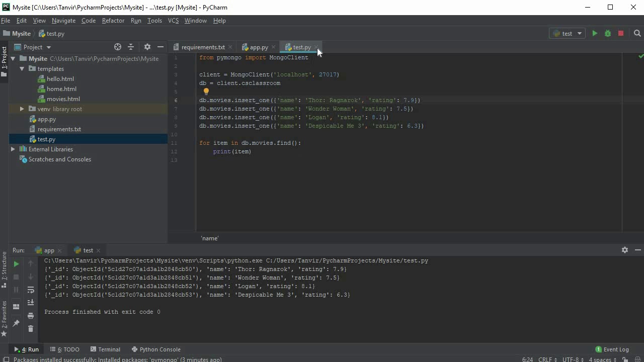Open Project panel settings gear
Image resolution: width=644 pixels, height=362 pixels.
click(147, 47)
